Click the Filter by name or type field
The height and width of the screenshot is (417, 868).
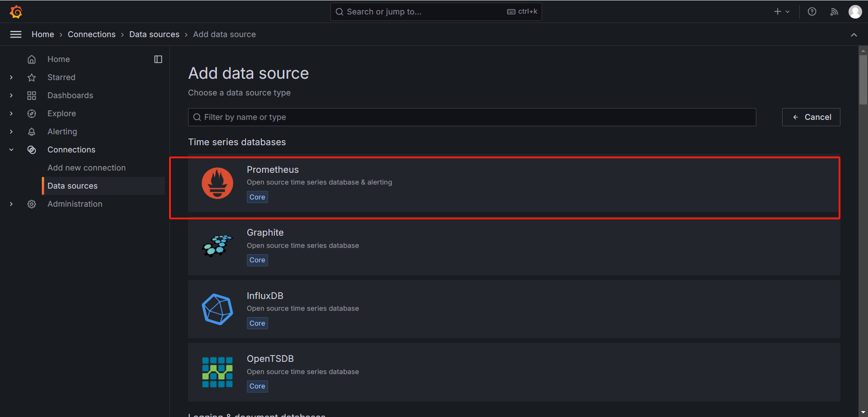click(472, 117)
